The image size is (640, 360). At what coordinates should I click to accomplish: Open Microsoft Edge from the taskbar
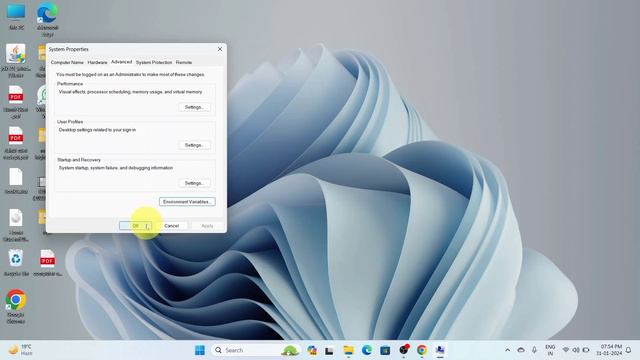click(367, 350)
